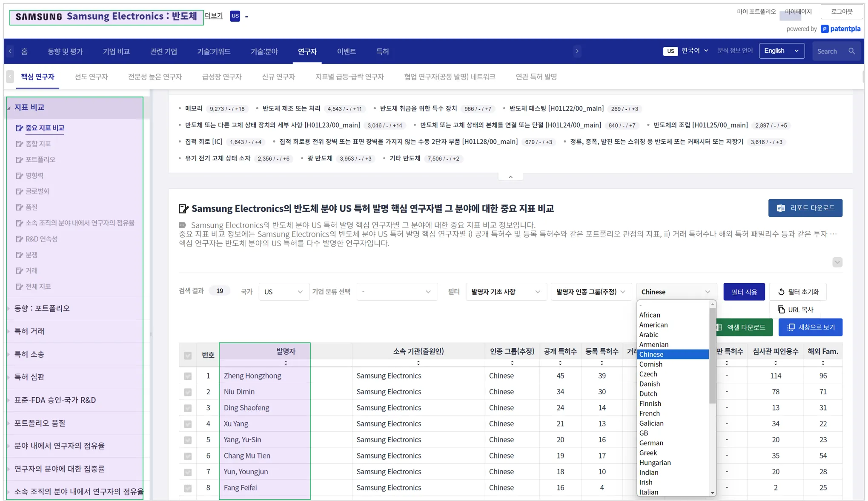
Task: Toggle the checkbox for Ding Shaofeng row
Action: (188, 408)
